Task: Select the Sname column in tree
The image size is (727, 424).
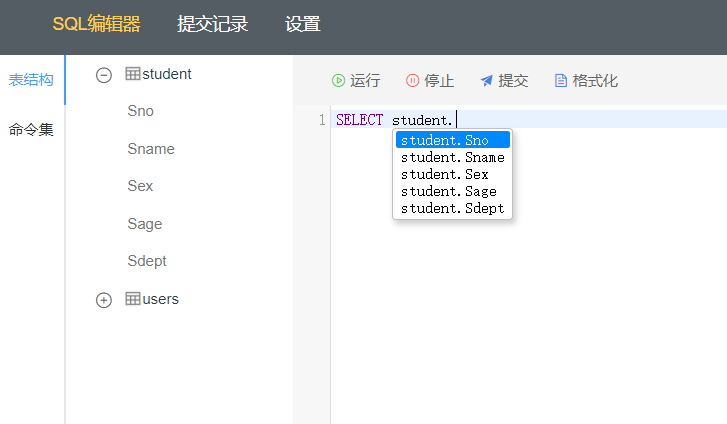Action: coord(151,149)
